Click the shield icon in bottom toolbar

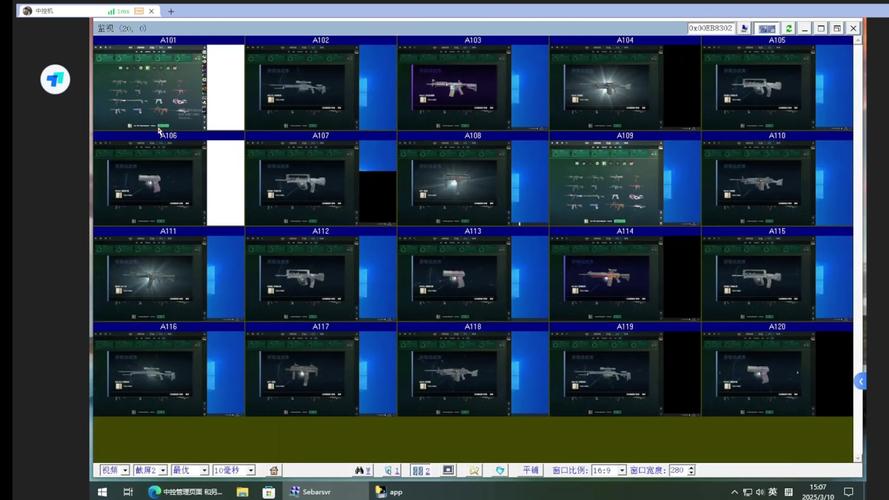[500, 470]
